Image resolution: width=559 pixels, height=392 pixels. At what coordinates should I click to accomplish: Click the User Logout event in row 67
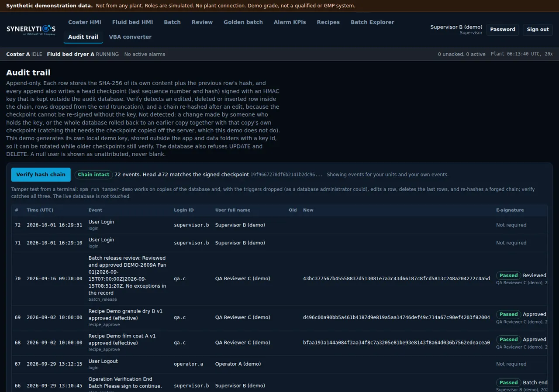[x=103, y=361]
